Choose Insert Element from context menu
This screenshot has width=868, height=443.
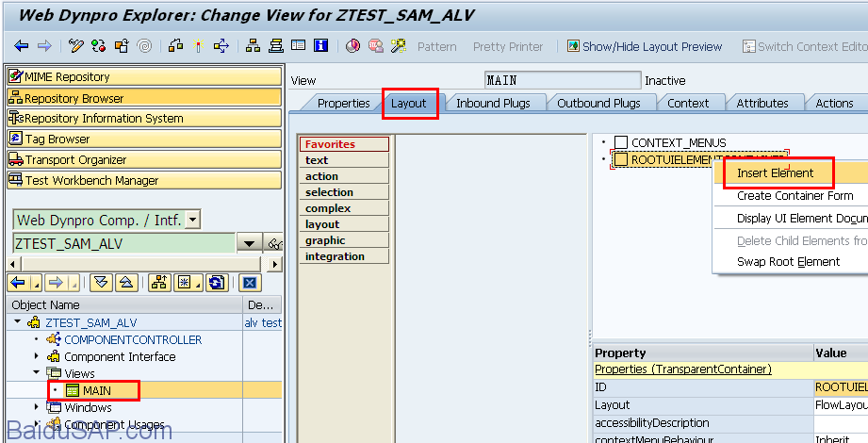[775, 173]
